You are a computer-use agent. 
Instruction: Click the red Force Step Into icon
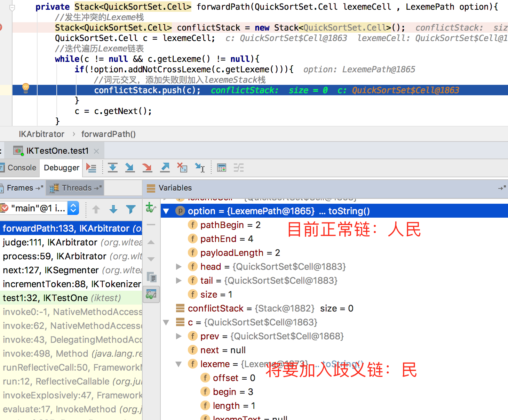[x=147, y=168]
